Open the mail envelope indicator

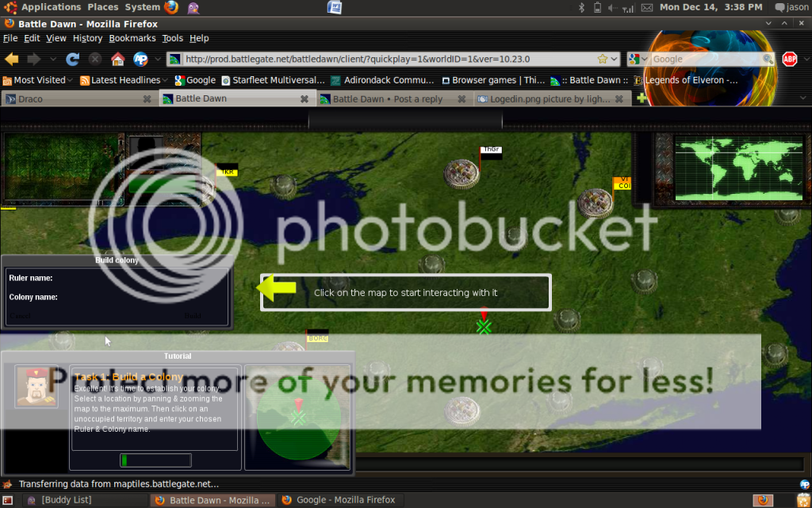[647, 7]
